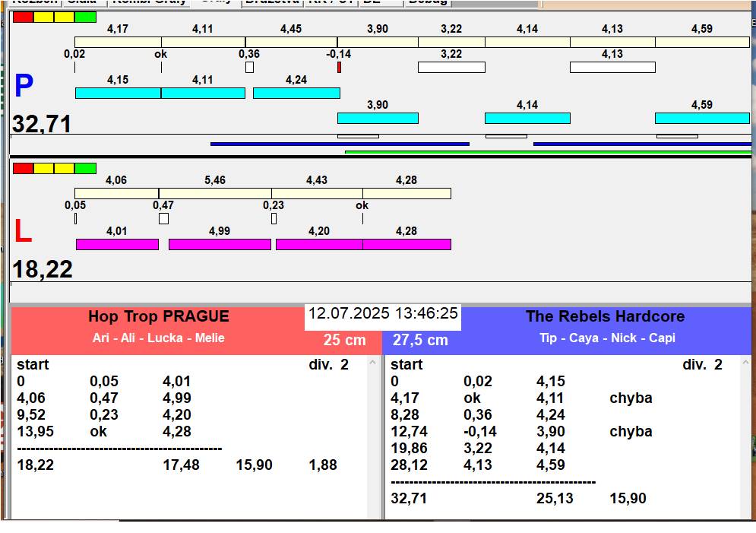Image resolution: width=756 pixels, height=533 pixels.
Task: Select the small box under 0,36
Action: pyautogui.click(x=249, y=67)
